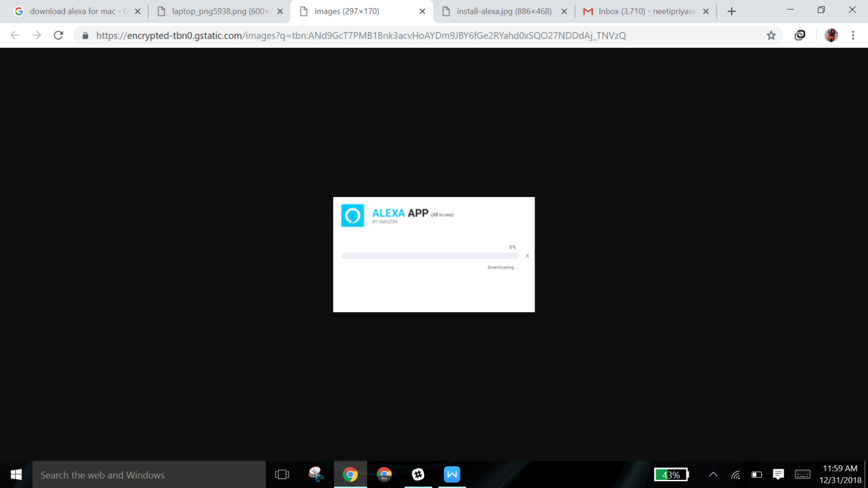
Task: Reload the current page
Action: pos(59,36)
